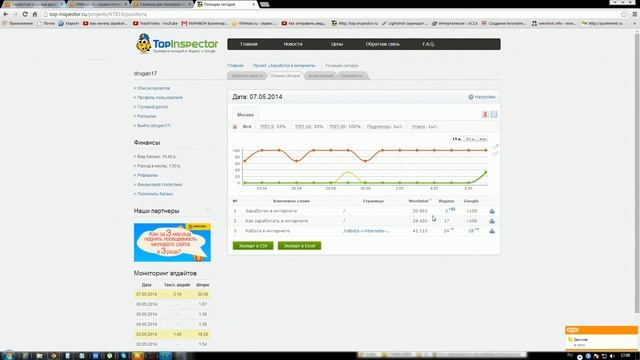Open Гостевой доступ in sidebar
This screenshot has width=640, height=360.
point(152,107)
